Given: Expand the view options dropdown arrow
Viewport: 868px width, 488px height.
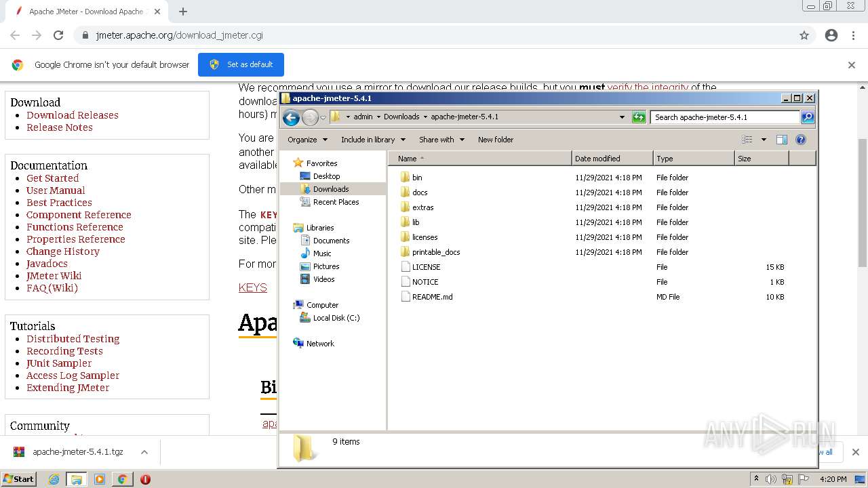Looking at the screenshot, I should [x=764, y=140].
